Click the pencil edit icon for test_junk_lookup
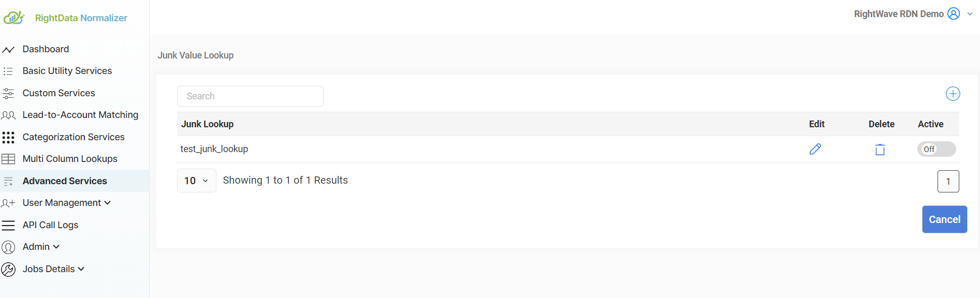 (815, 149)
